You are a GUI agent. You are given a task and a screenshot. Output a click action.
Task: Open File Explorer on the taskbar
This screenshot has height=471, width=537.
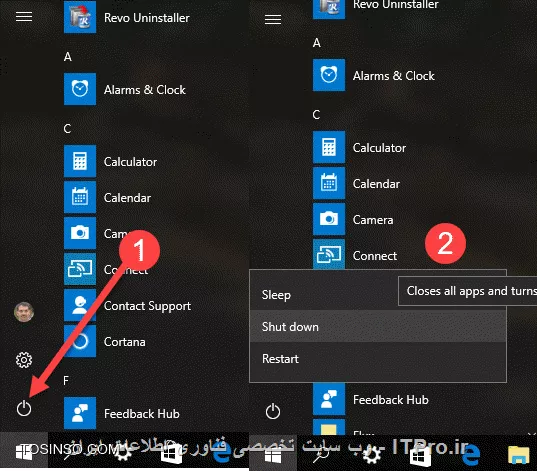[x=519, y=455]
